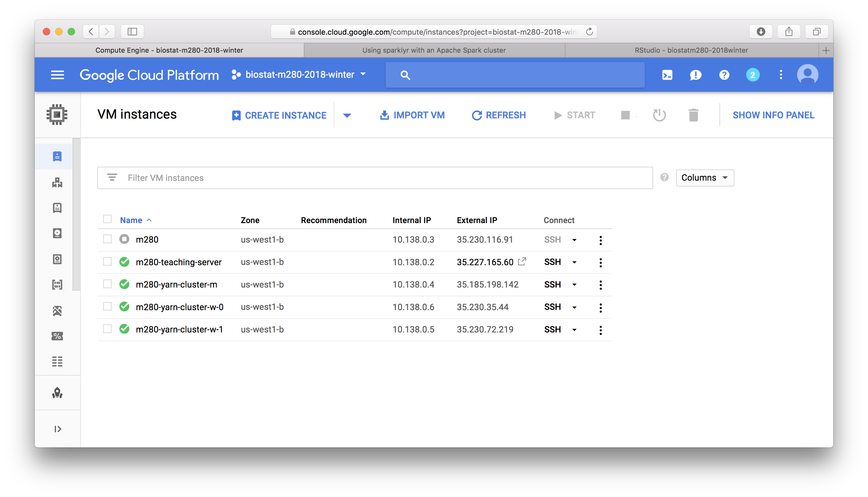Toggle the select-all checkbox in the table header

(x=107, y=219)
